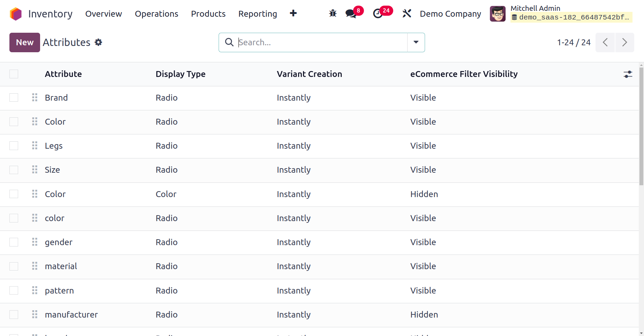Tick the select-all header checkbox
644x336 pixels.
(14, 74)
